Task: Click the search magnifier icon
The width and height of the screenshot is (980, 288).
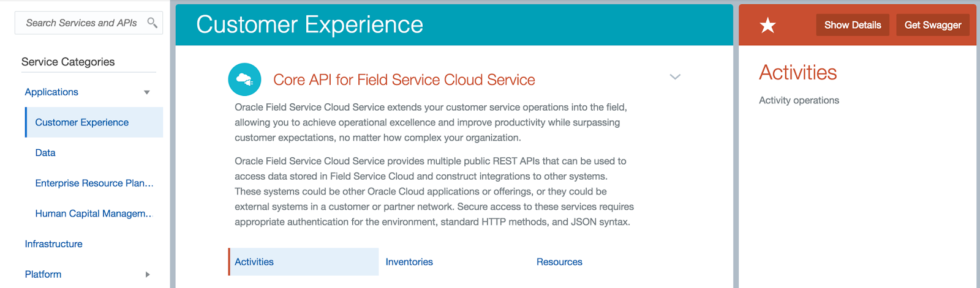Action: [152, 23]
